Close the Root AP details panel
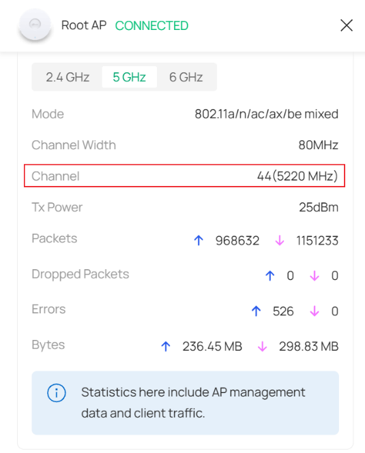 [346, 25]
